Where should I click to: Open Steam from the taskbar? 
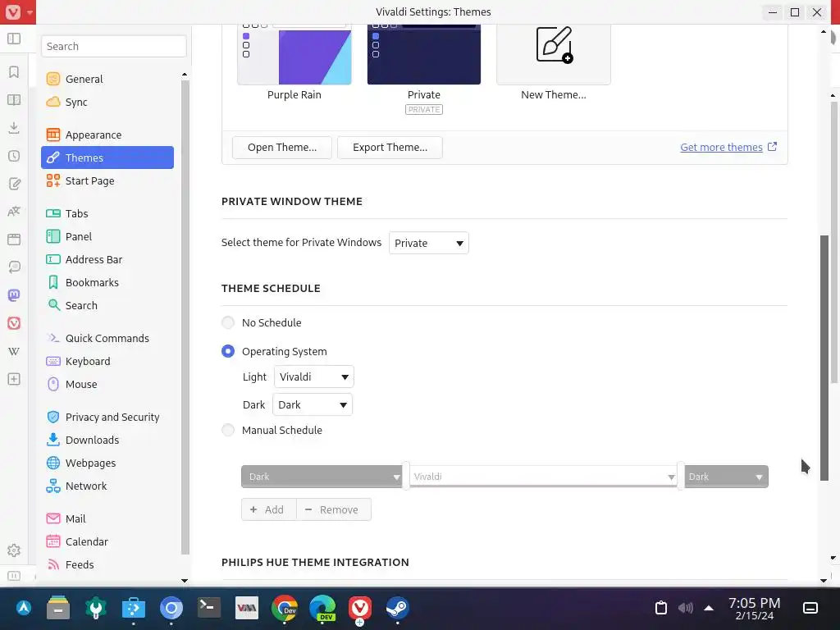pyautogui.click(x=398, y=608)
